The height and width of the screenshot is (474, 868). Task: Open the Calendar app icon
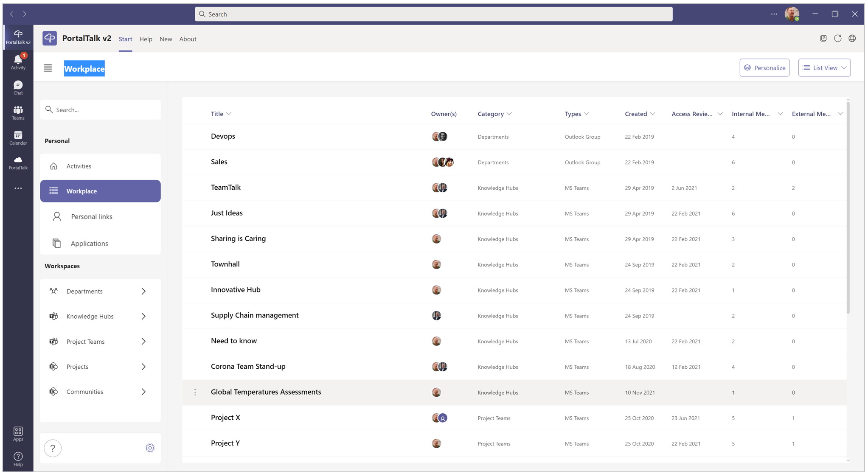point(18,137)
